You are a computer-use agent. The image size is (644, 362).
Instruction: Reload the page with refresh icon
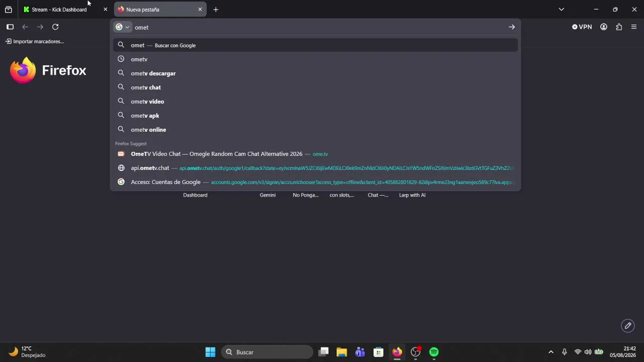point(55,27)
